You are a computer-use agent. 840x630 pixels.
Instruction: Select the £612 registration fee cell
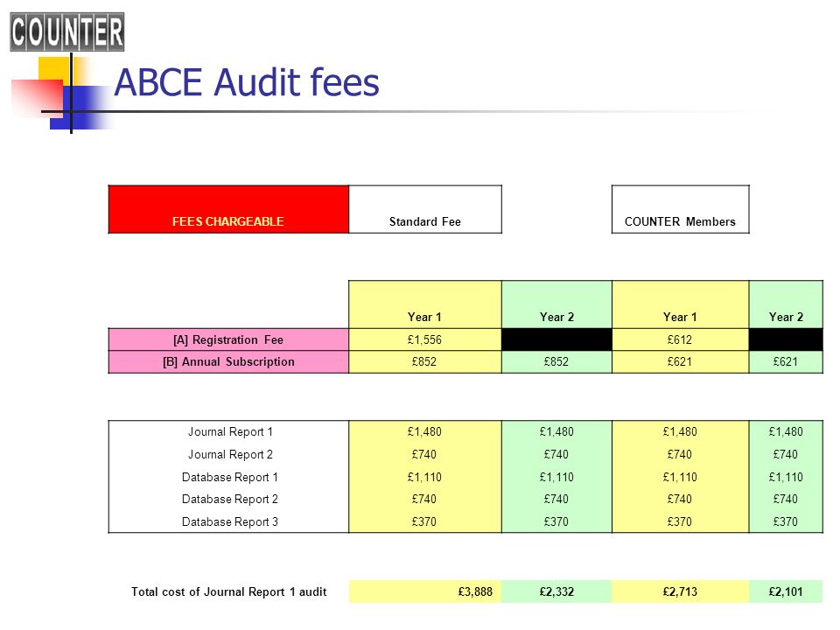tap(681, 339)
